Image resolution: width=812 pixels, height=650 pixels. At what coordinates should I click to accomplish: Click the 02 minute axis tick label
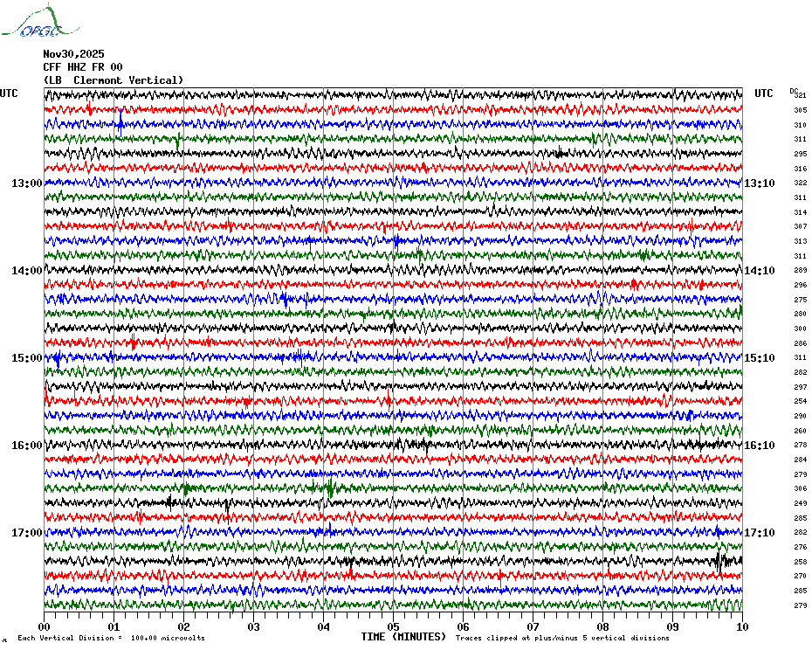[184, 626]
